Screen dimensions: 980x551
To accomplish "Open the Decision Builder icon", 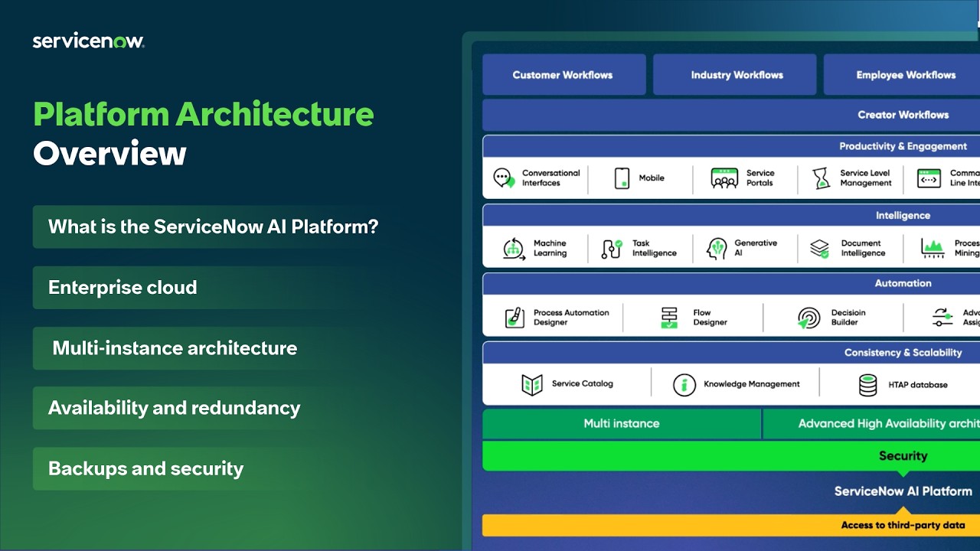I will (808, 318).
